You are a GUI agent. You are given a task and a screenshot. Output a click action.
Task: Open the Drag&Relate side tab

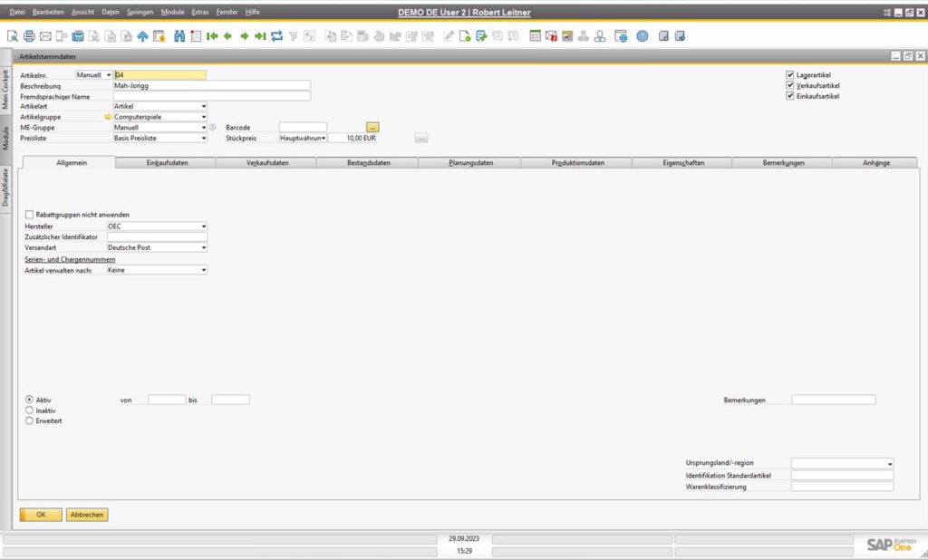click(5, 188)
